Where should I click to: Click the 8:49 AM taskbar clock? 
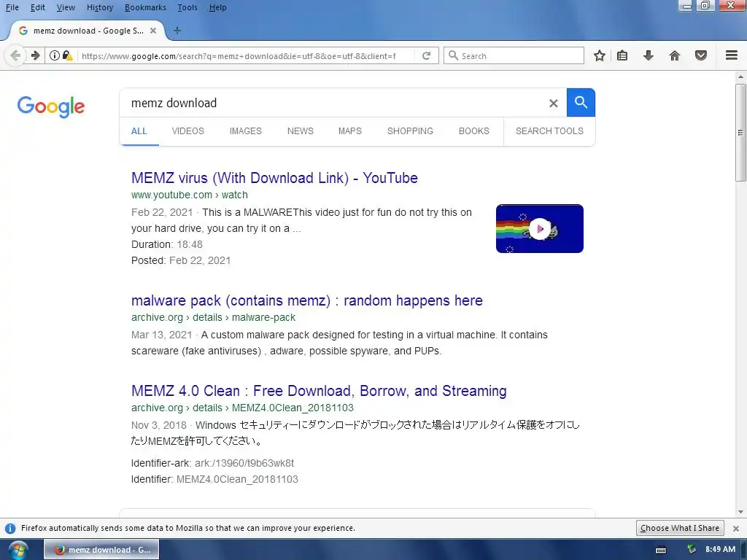tap(720, 550)
